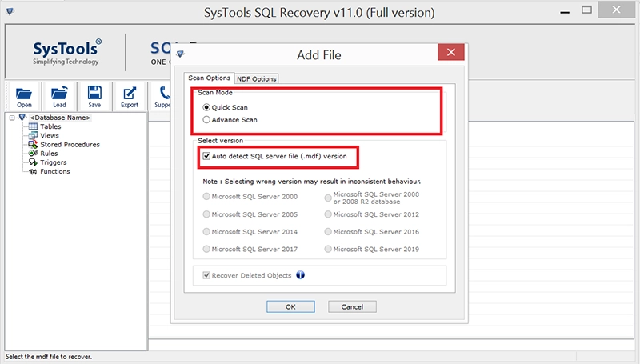
Task: Choose Microsoft SQL Server 2008 or R2 option
Action: 328,198
